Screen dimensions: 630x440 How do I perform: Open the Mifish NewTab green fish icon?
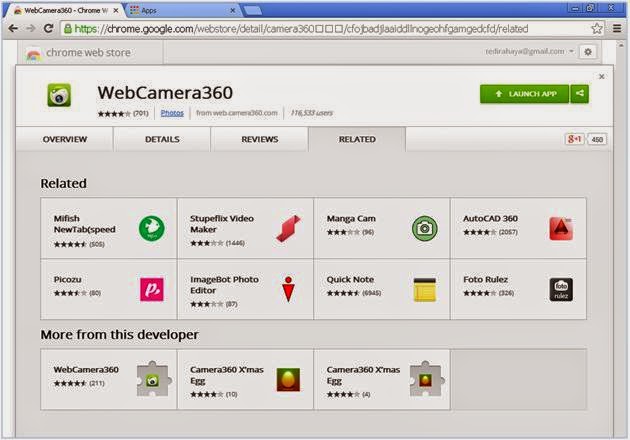click(x=151, y=228)
